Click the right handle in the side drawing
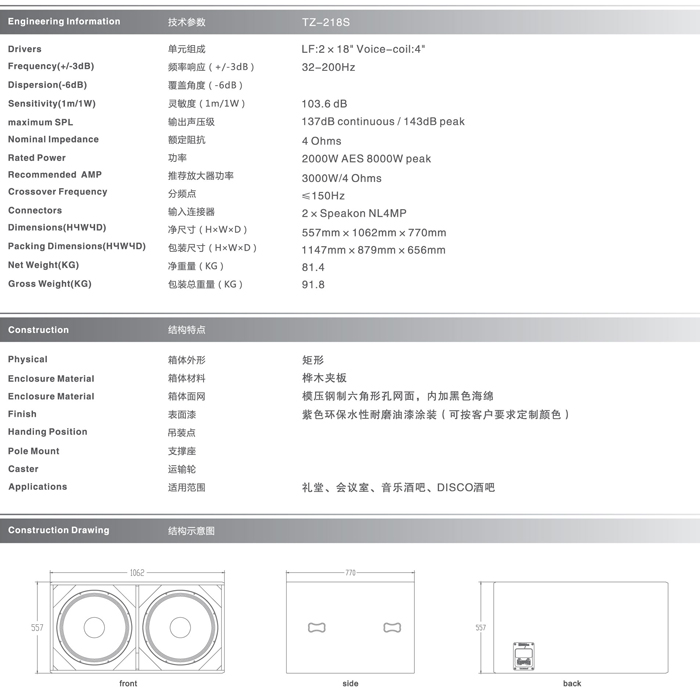The height and width of the screenshot is (690, 700). point(392,628)
